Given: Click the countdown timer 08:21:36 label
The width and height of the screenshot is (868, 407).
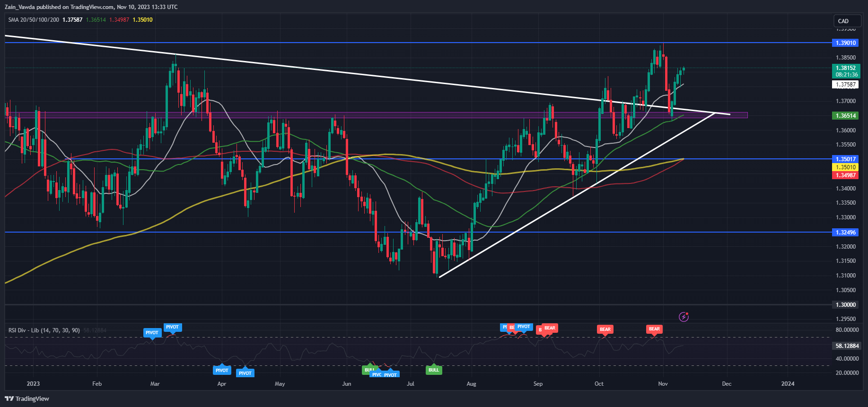Looking at the screenshot, I should click(x=846, y=75).
